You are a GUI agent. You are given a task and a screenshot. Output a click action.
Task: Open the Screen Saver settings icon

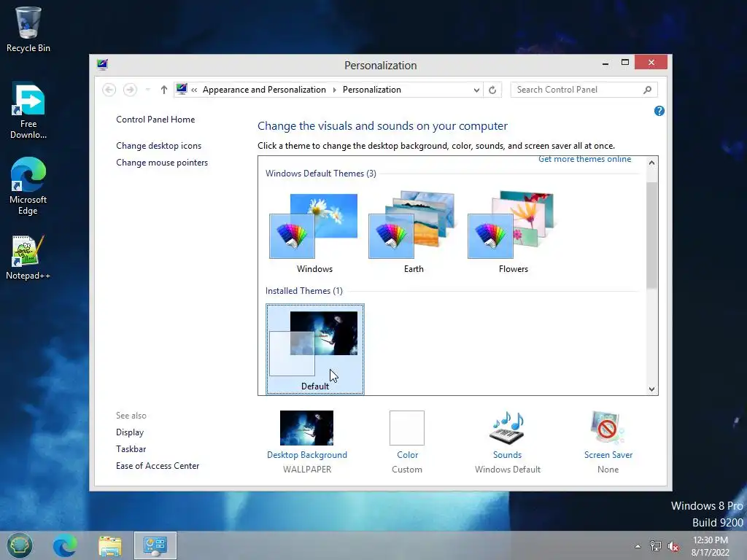point(608,427)
